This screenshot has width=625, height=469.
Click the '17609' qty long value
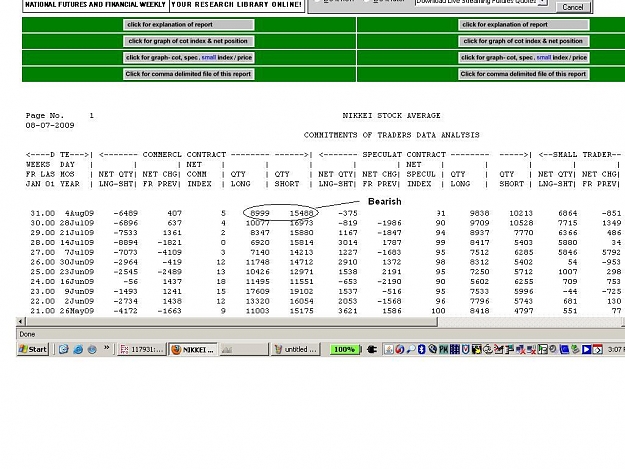pos(257,292)
